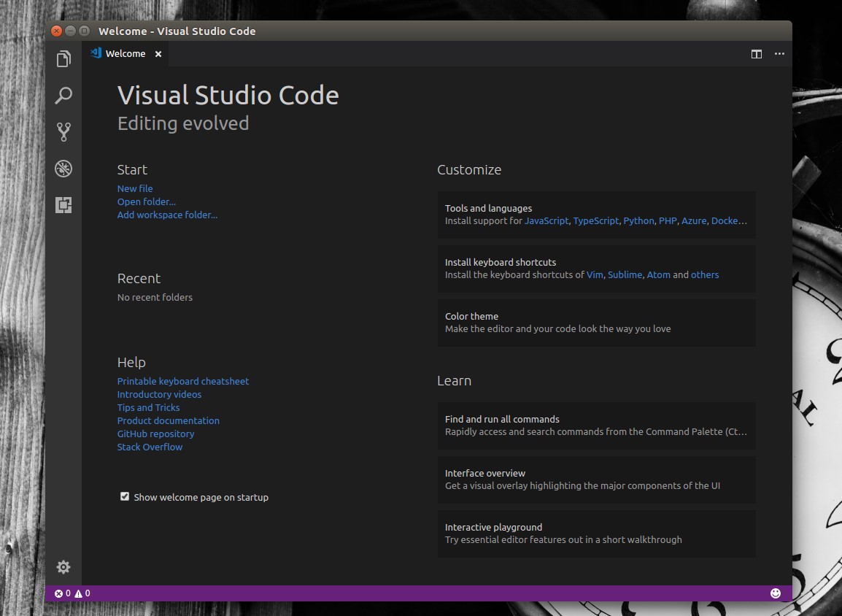Open Introductory videos link
Image resolution: width=842 pixels, height=616 pixels.
pos(160,394)
